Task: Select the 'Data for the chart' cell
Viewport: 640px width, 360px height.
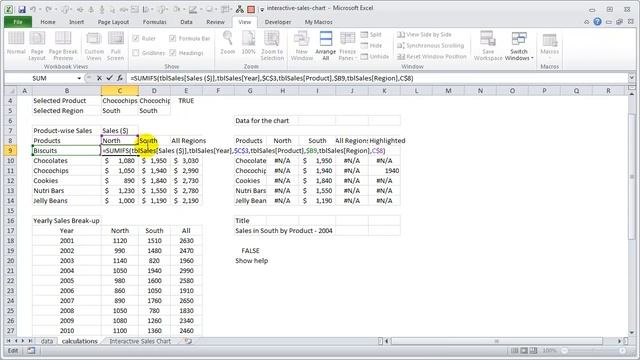Action: click(262, 121)
